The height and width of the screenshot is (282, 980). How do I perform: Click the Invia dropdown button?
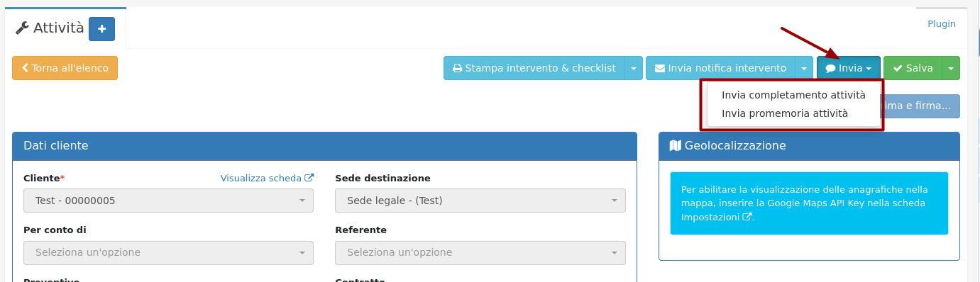tap(849, 69)
